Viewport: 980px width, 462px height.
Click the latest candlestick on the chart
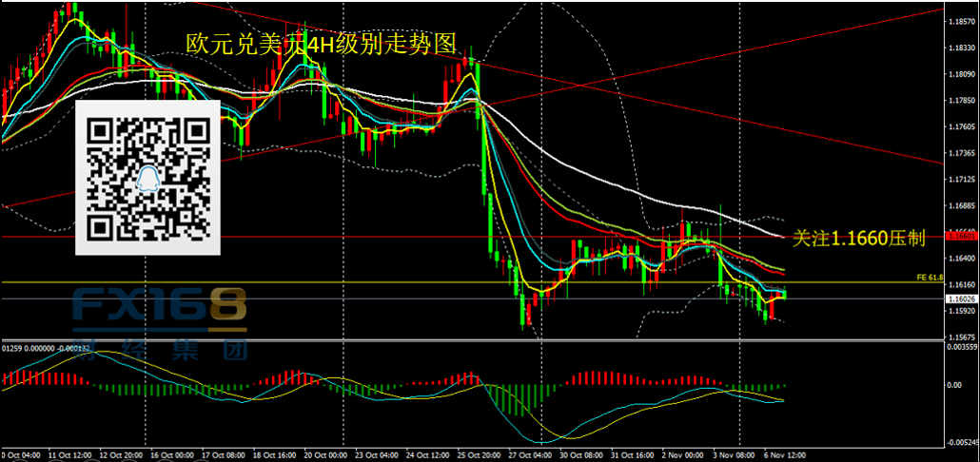coord(784,295)
